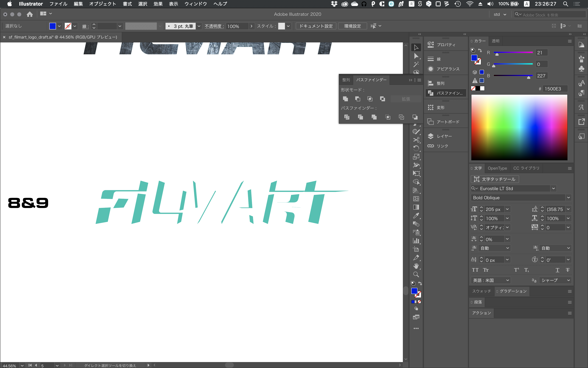Select the Rotate tool
The height and width of the screenshot is (368, 588).
point(416,148)
